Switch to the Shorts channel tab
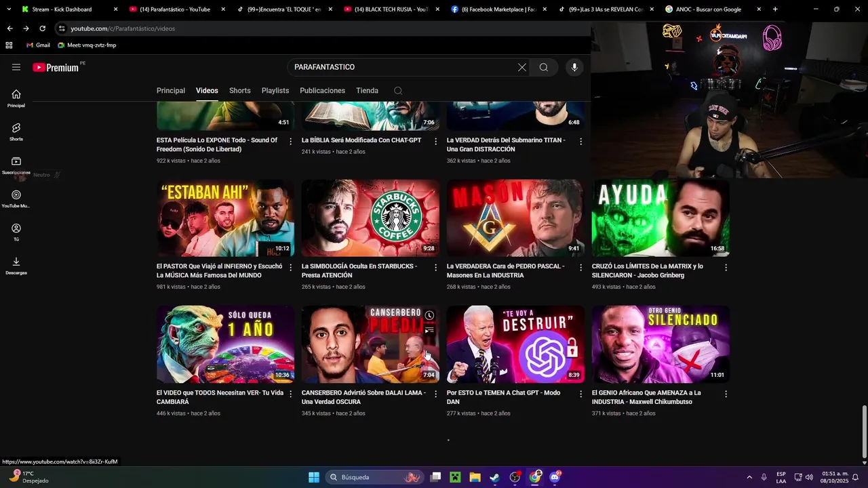Screen dimensions: 868x488 (240, 91)
